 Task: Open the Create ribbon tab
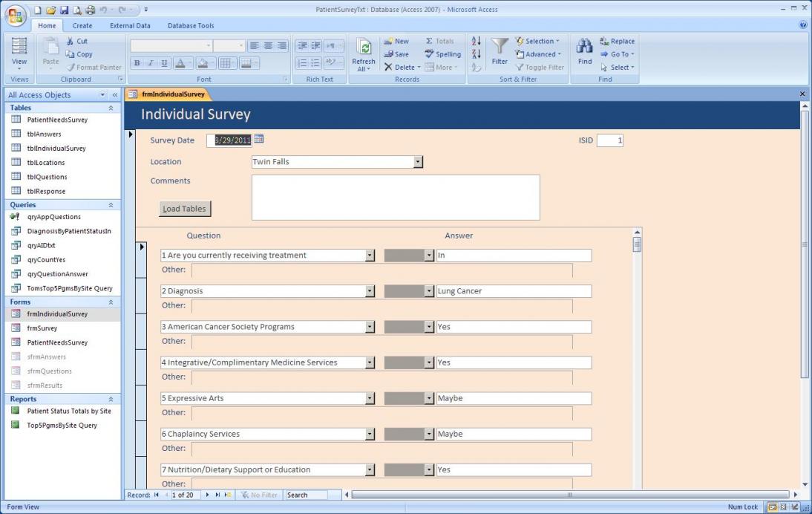click(82, 25)
